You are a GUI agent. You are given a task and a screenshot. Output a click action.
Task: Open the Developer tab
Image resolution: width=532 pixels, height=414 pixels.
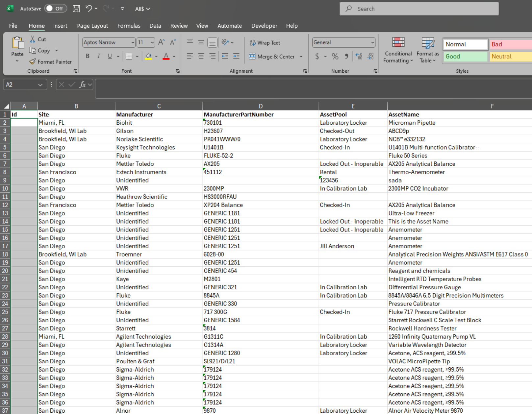point(264,26)
